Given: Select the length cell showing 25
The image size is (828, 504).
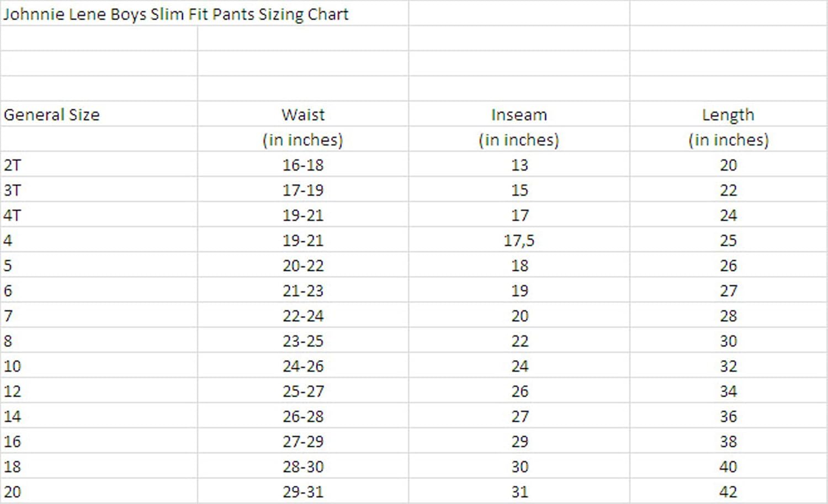Looking at the screenshot, I should tap(728, 241).
